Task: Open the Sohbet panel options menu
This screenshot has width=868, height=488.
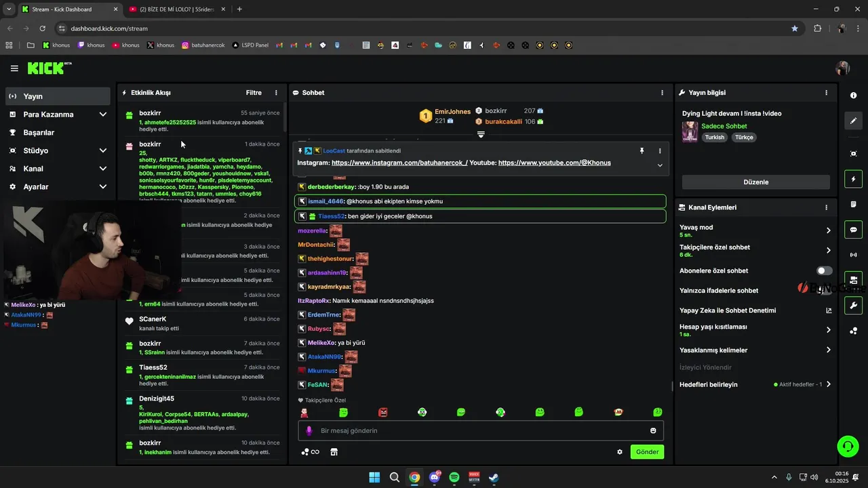Action: click(x=663, y=93)
